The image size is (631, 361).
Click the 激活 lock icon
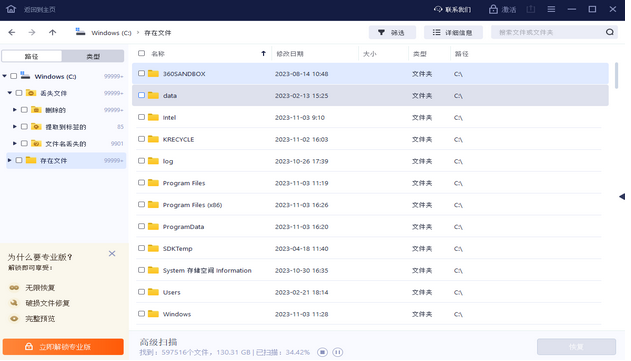coord(493,9)
